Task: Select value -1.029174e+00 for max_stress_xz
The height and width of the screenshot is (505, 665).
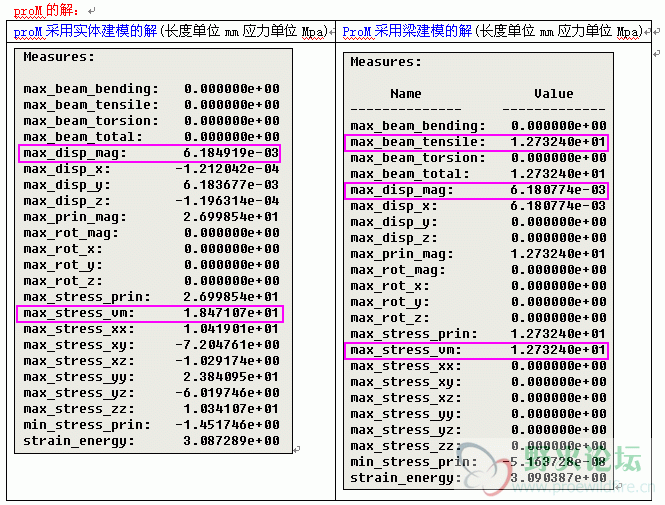Action: (227, 361)
